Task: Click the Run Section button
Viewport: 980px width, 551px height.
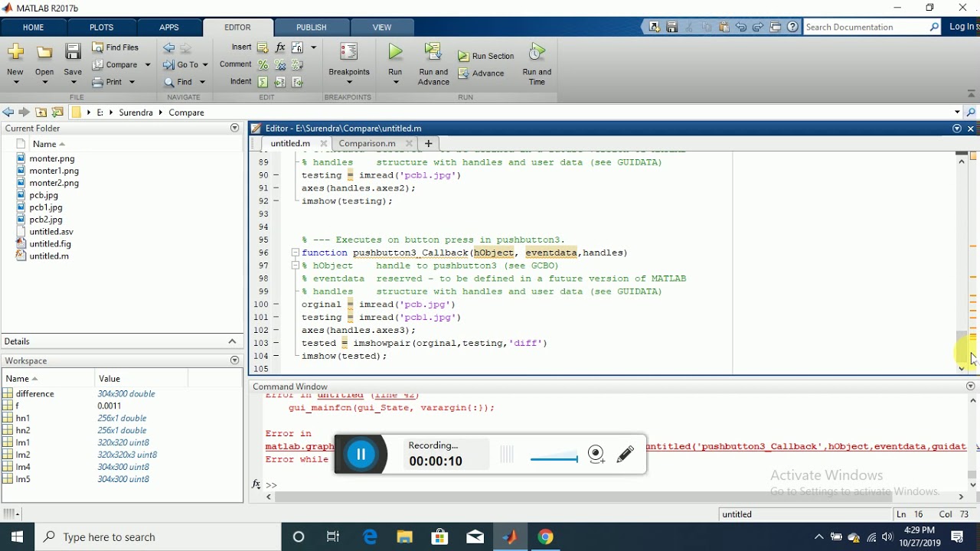Action: pyautogui.click(x=486, y=56)
